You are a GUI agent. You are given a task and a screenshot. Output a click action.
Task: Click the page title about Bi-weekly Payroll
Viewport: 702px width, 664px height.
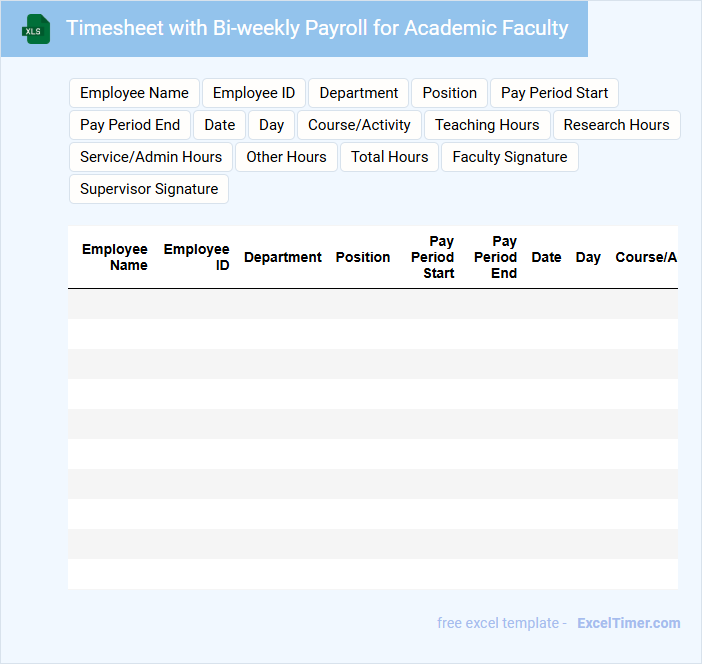317,28
